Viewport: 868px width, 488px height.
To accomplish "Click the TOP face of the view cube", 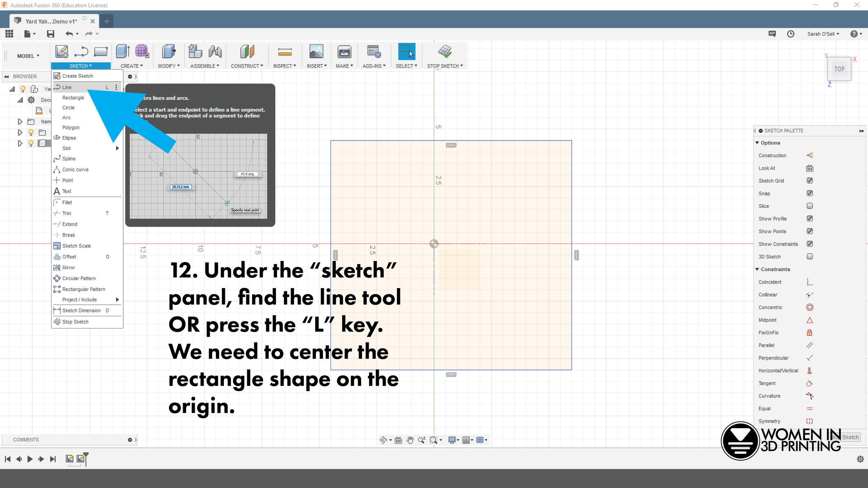I will 839,69.
